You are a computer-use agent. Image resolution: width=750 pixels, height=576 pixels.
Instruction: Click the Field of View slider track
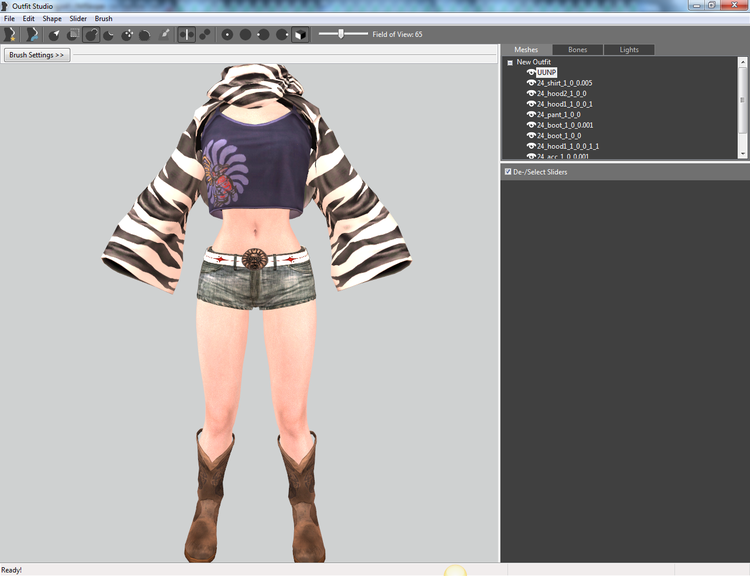pyautogui.click(x=343, y=33)
